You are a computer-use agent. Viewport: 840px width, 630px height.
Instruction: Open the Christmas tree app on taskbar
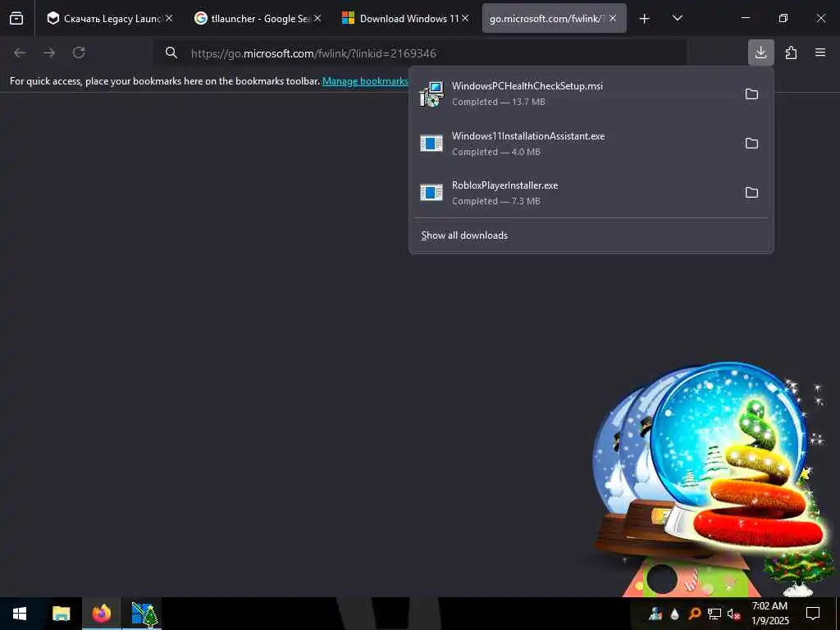(x=143, y=614)
